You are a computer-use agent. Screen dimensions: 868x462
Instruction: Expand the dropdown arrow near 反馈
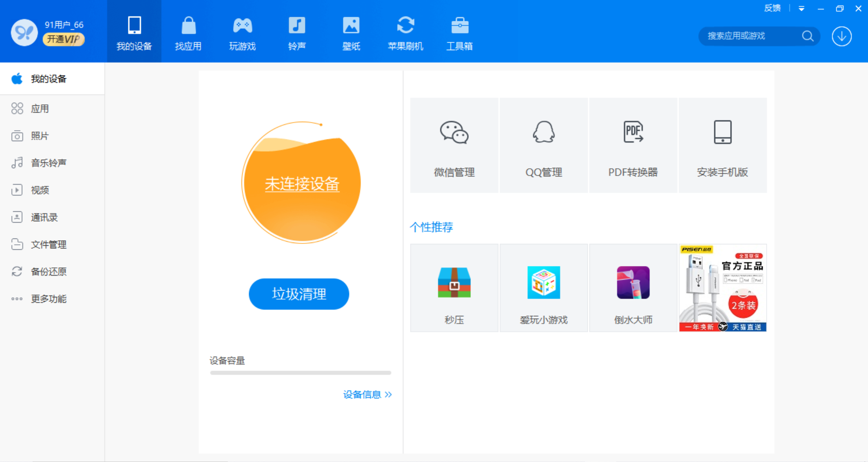(x=802, y=8)
